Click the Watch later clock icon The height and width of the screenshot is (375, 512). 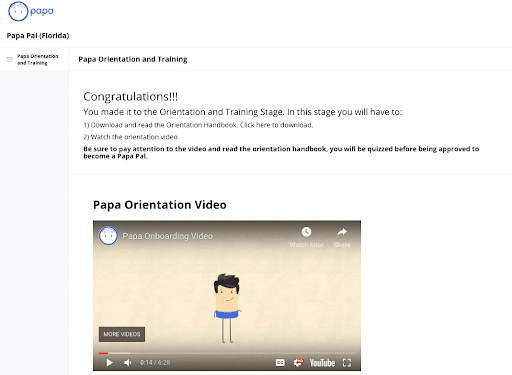pyautogui.click(x=306, y=232)
